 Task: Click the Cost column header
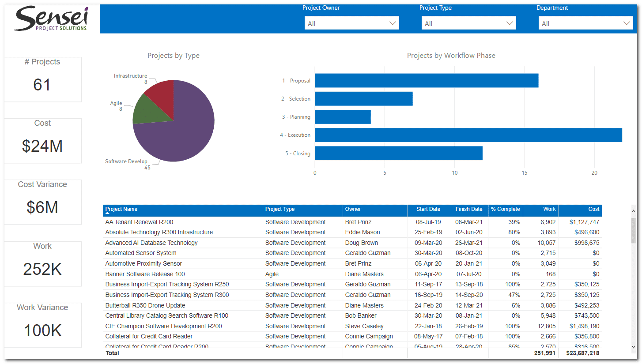click(x=593, y=209)
